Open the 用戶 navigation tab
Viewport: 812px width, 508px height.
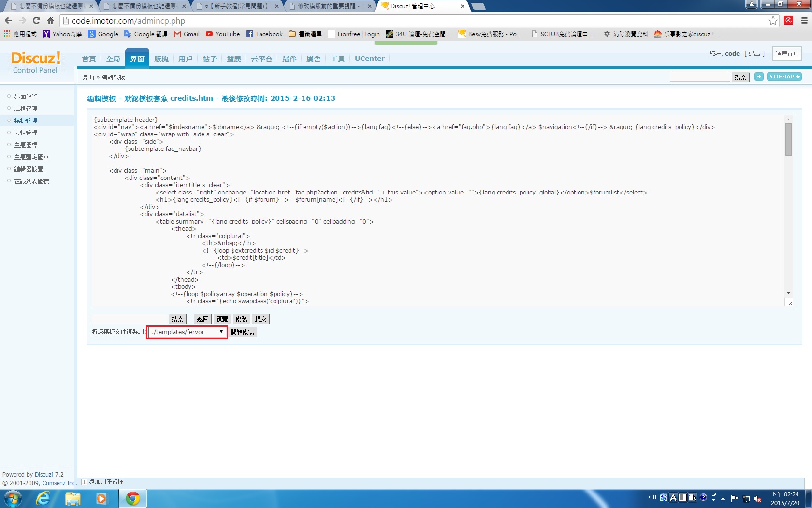[x=186, y=59]
